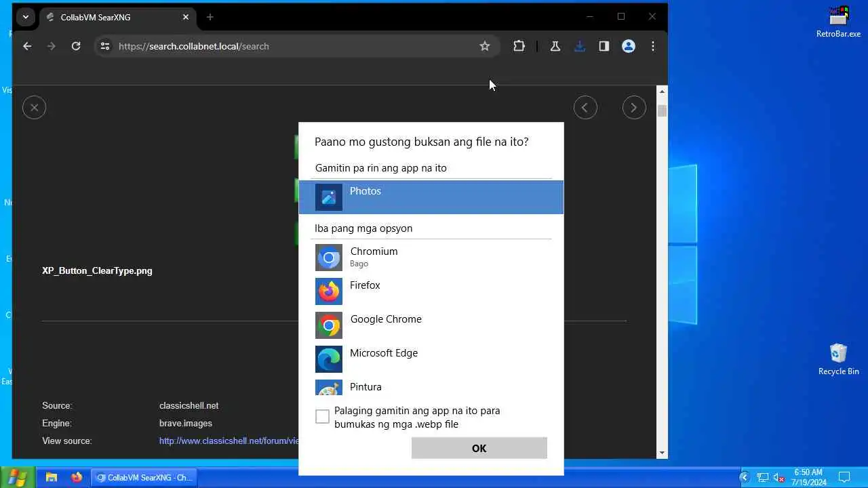This screenshot has height=488, width=868.
Task: Go back with browser back arrow
Action: [27, 46]
